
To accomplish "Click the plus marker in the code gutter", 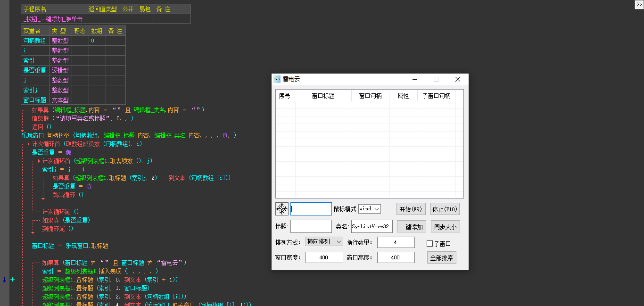I will pos(13,280).
